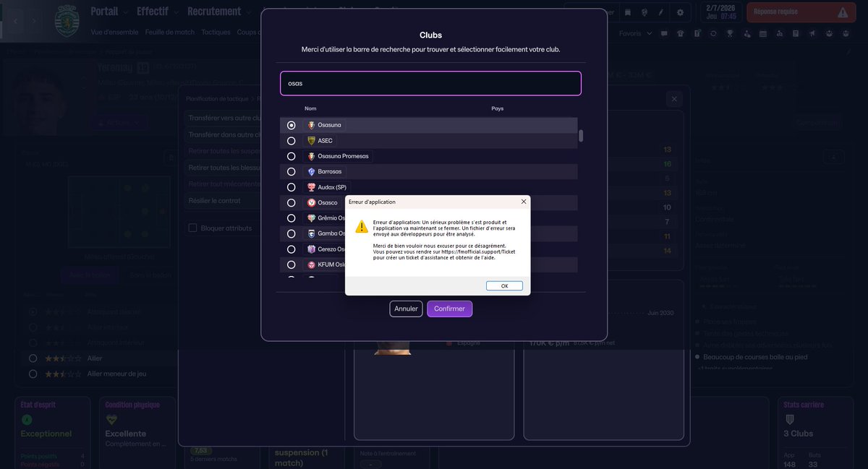
Task: Click the trophy icon in shortcuts bar
Action: tap(731, 33)
